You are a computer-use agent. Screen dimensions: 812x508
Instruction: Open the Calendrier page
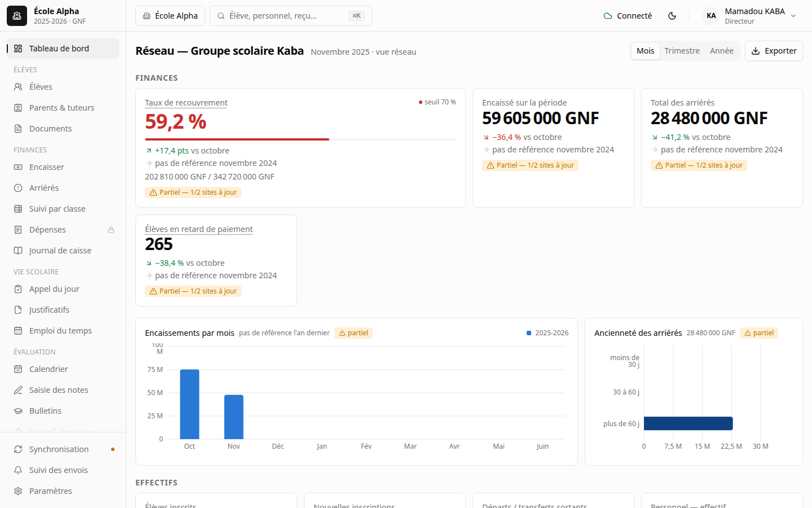tap(63, 369)
